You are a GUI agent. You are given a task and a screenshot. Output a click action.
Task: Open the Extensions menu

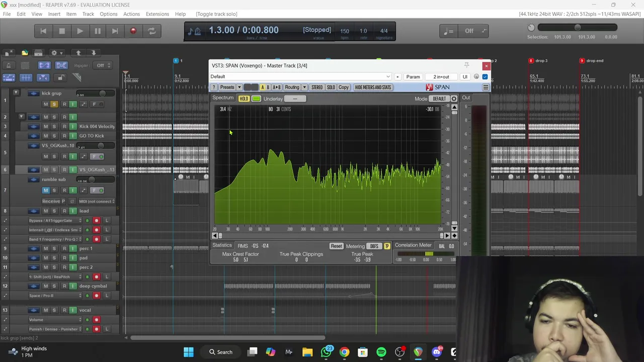point(157,14)
